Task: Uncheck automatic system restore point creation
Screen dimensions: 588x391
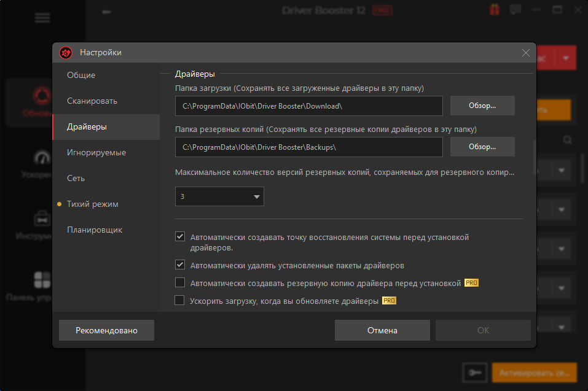Action: [180, 236]
